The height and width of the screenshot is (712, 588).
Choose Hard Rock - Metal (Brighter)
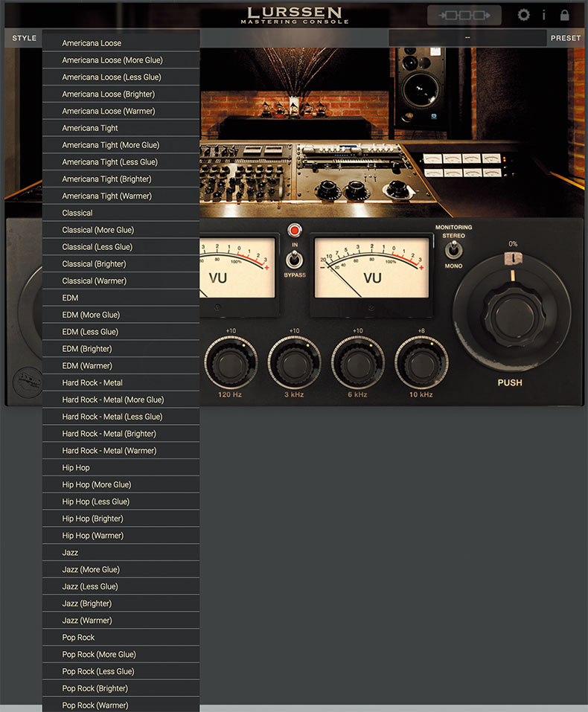tap(121, 434)
